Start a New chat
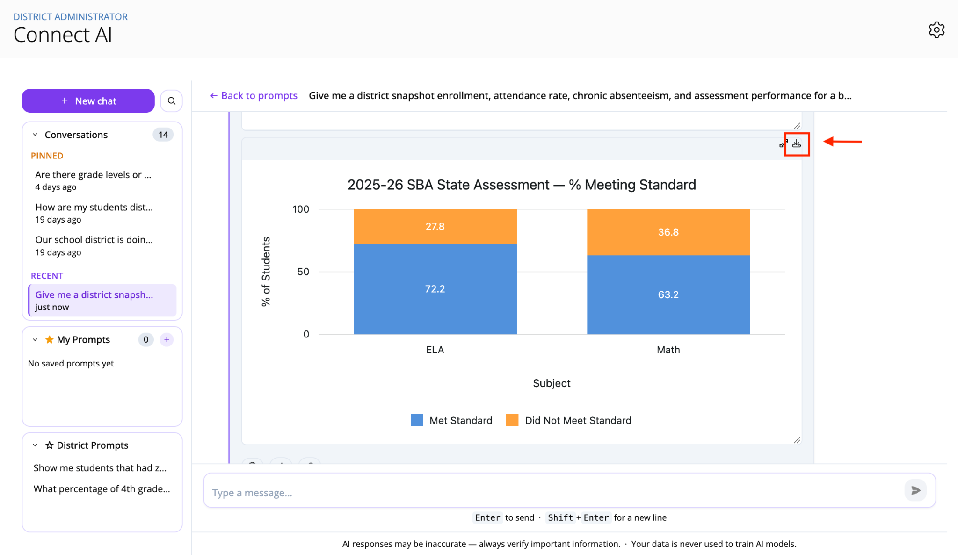The height and width of the screenshot is (560, 958). point(88,101)
